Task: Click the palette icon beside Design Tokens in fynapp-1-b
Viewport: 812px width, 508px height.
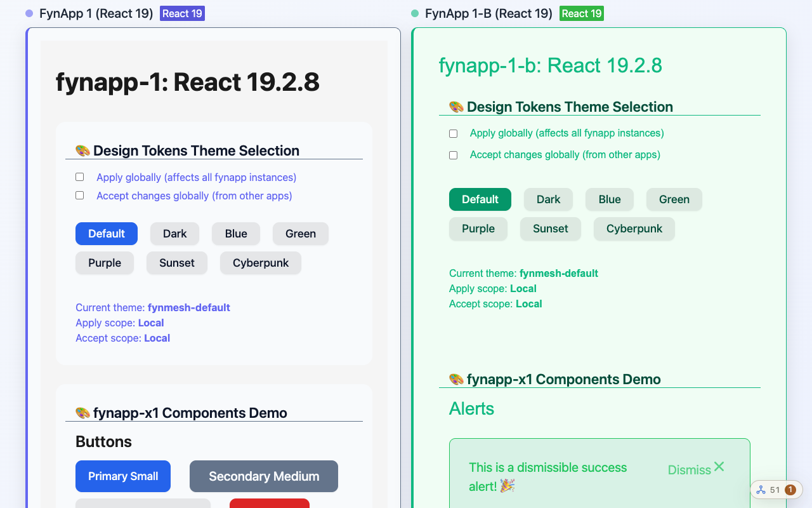Action: pyautogui.click(x=456, y=107)
